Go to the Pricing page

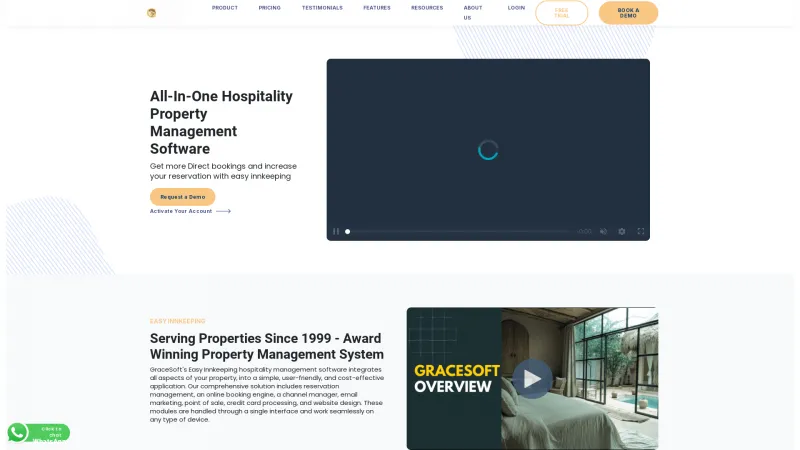click(x=269, y=8)
